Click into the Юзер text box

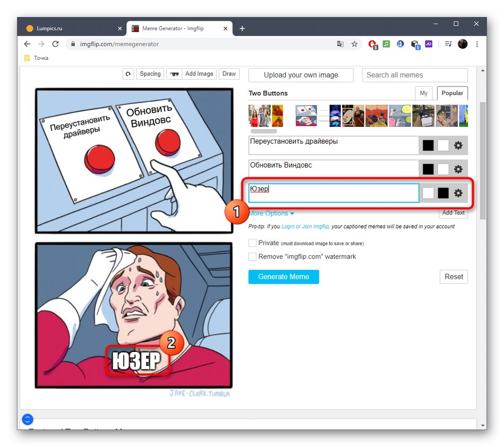pos(334,193)
